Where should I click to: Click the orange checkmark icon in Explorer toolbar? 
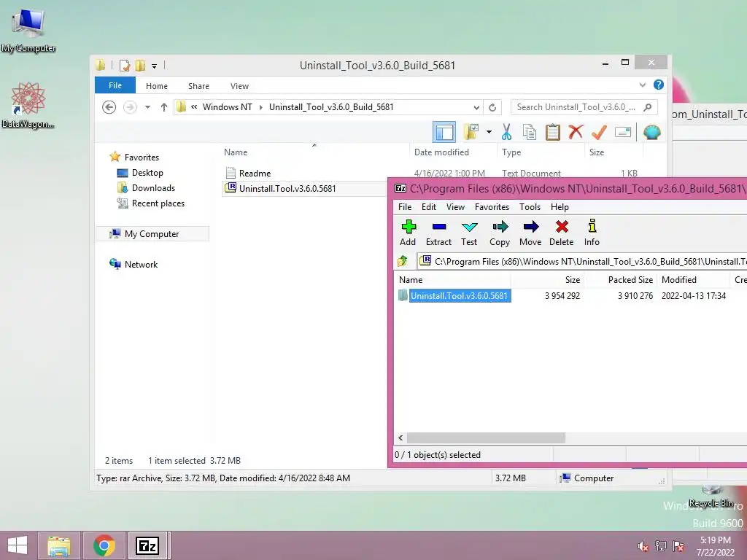click(x=599, y=132)
